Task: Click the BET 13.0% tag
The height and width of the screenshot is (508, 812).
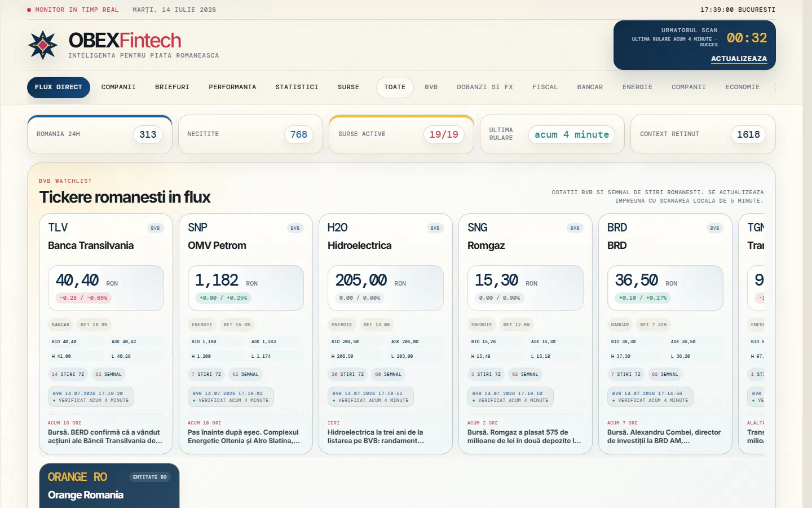Action: point(377,325)
